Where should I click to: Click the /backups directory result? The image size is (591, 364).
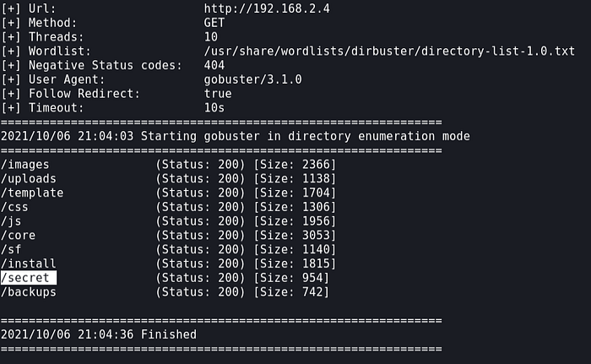coord(29,292)
